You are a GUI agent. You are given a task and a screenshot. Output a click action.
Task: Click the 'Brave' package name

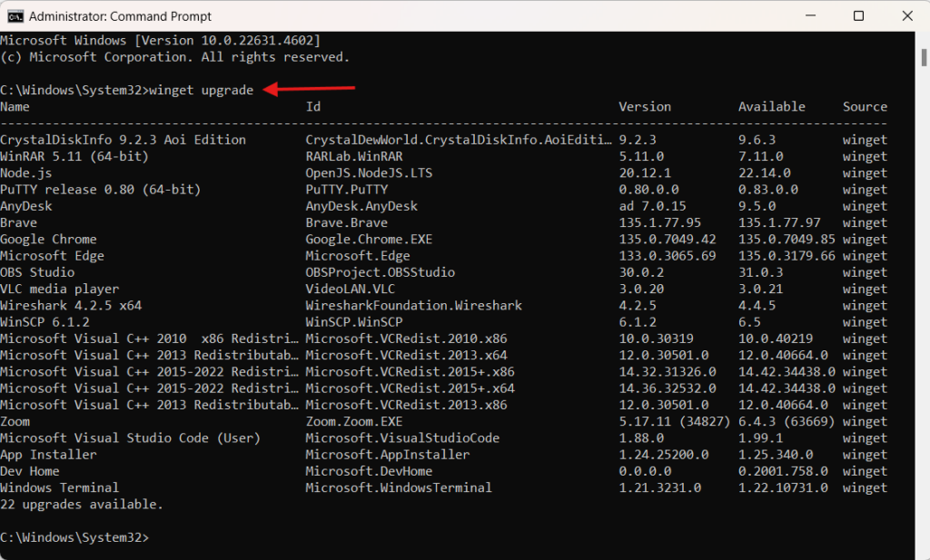pyautogui.click(x=18, y=222)
